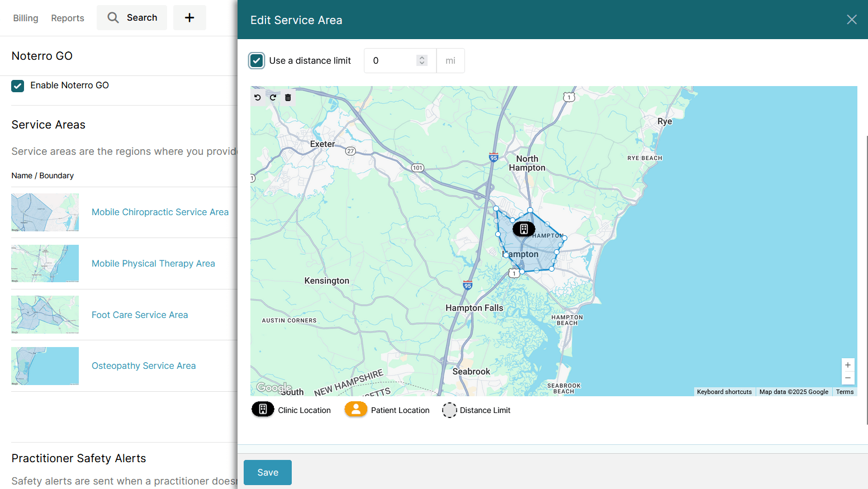Click the Clinic Location legend icon
This screenshot has height=489, width=868.
coord(263,410)
